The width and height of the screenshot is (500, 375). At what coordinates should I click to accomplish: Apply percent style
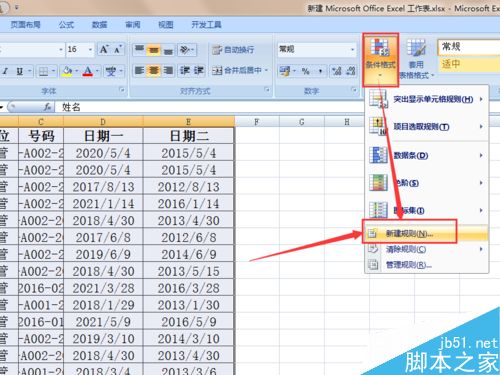305,71
